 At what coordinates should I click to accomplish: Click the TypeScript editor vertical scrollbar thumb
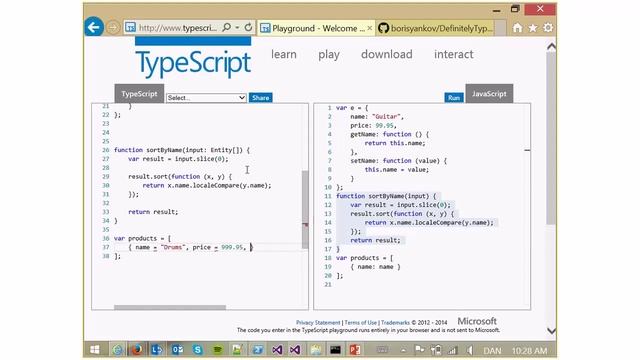pos(305,209)
